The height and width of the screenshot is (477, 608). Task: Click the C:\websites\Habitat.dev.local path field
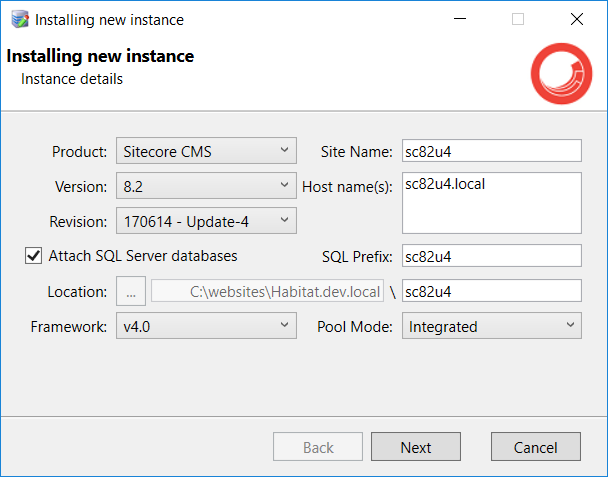coord(268,291)
